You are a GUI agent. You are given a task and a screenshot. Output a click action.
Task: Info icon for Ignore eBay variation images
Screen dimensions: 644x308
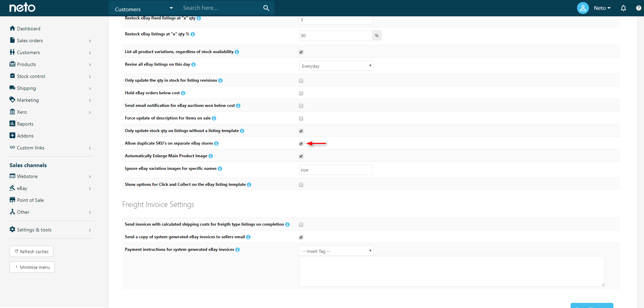coord(220,168)
